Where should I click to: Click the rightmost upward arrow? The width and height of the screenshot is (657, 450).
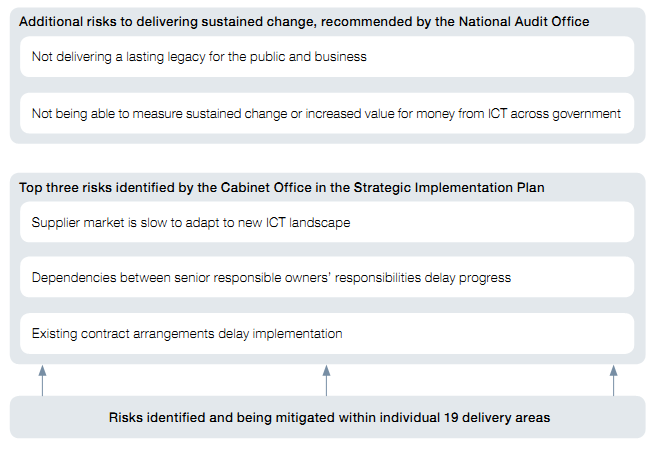click(x=613, y=380)
